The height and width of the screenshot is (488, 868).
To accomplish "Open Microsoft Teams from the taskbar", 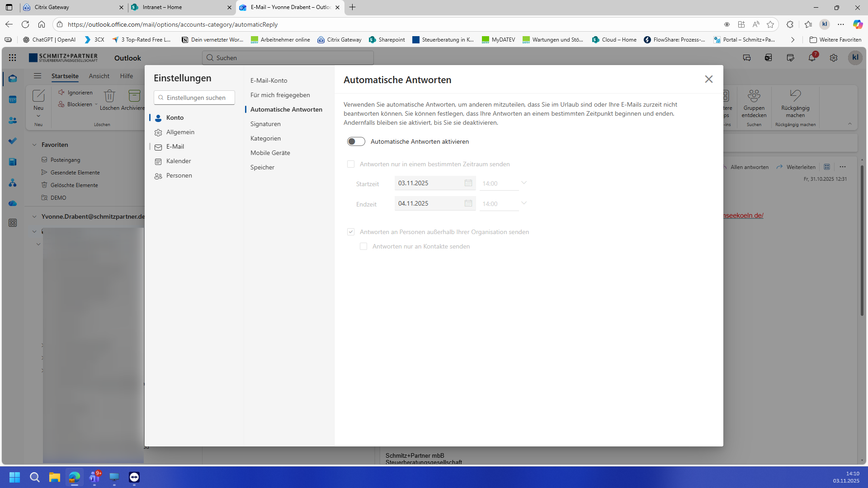I will pos(94,477).
